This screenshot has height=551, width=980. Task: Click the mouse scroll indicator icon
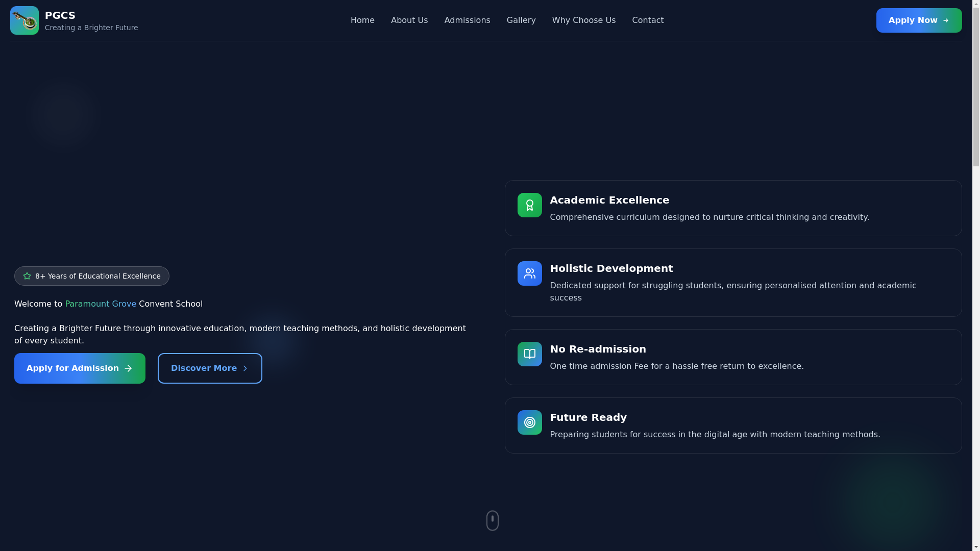pos(493,520)
